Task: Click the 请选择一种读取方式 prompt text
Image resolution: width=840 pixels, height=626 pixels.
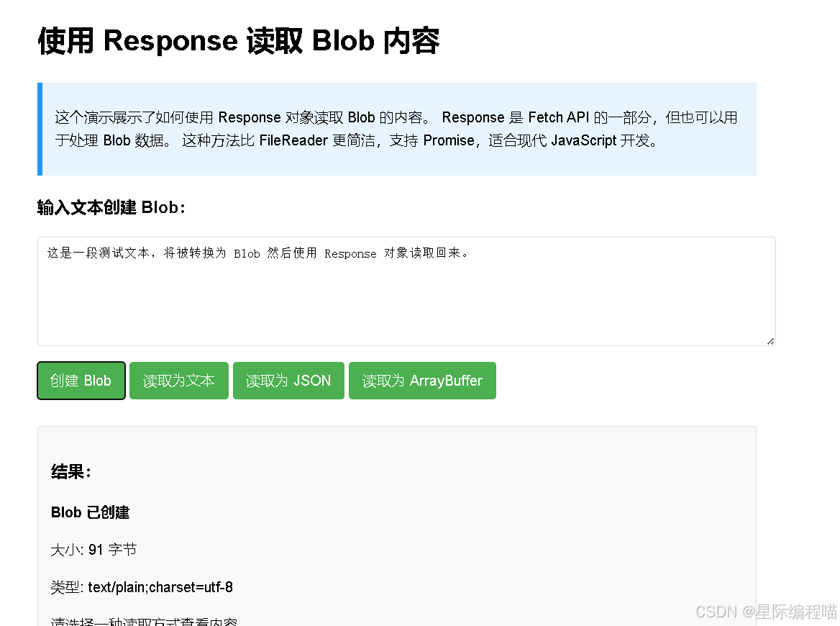Action: [x=144, y=622]
